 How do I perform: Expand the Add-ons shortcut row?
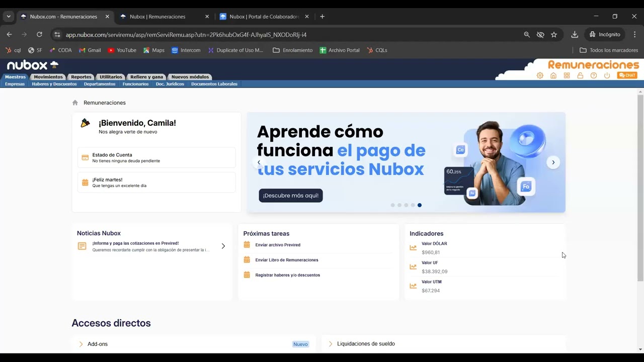pyautogui.click(x=194, y=344)
